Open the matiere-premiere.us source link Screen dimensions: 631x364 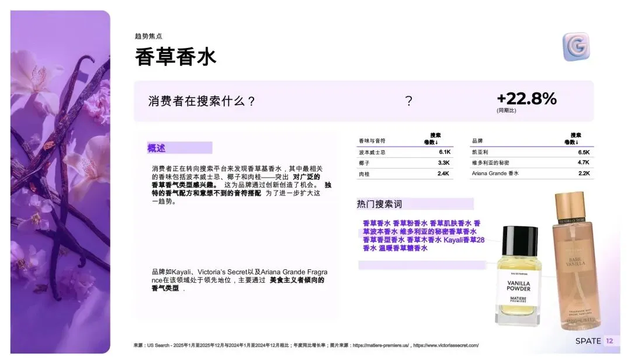tap(381, 345)
